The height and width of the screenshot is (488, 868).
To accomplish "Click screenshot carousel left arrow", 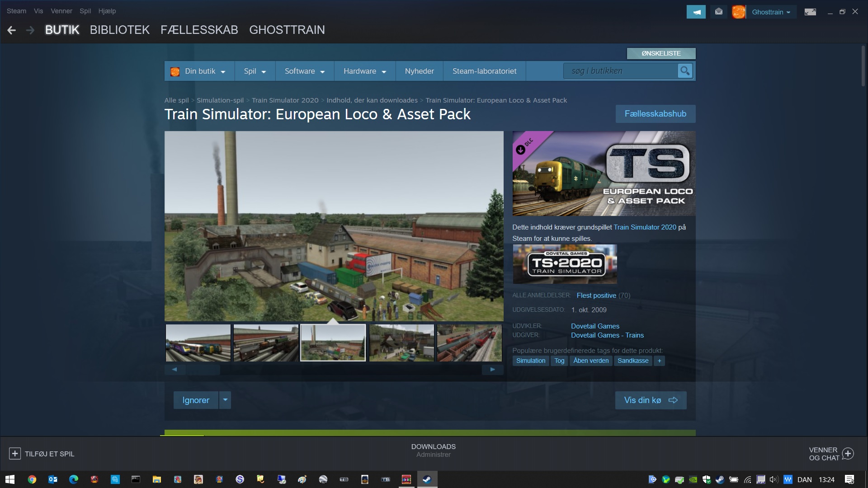I will click(175, 370).
